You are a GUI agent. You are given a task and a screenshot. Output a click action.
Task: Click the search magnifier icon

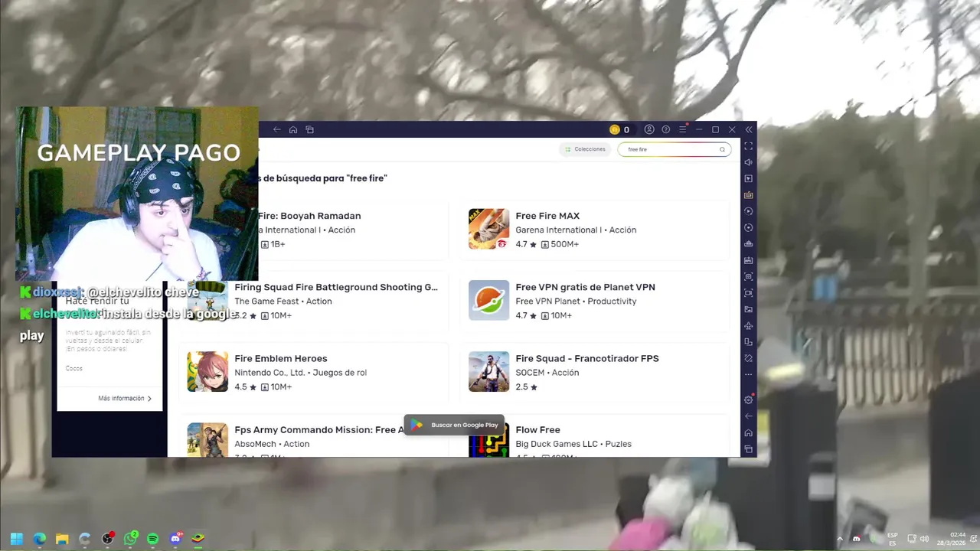click(x=722, y=149)
